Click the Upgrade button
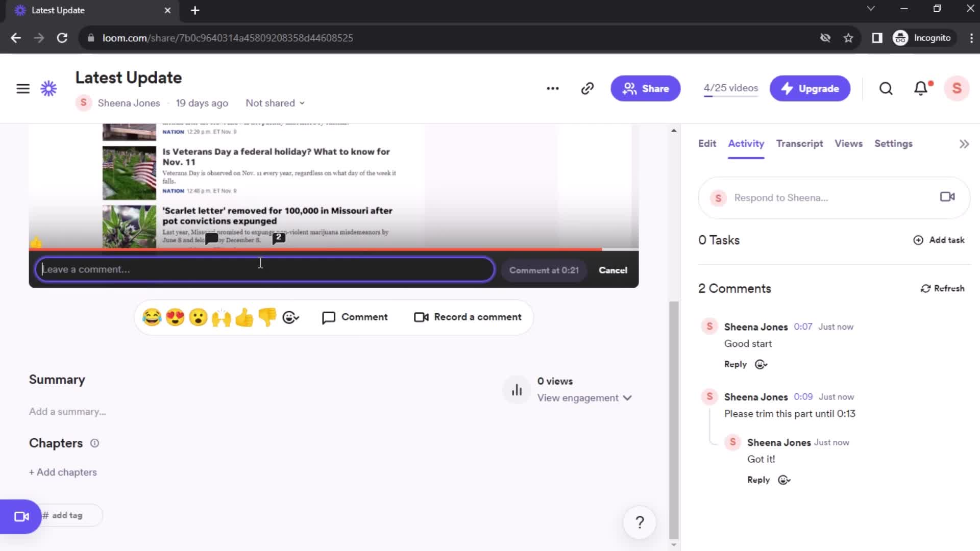 pyautogui.click(x=810, y=88)
